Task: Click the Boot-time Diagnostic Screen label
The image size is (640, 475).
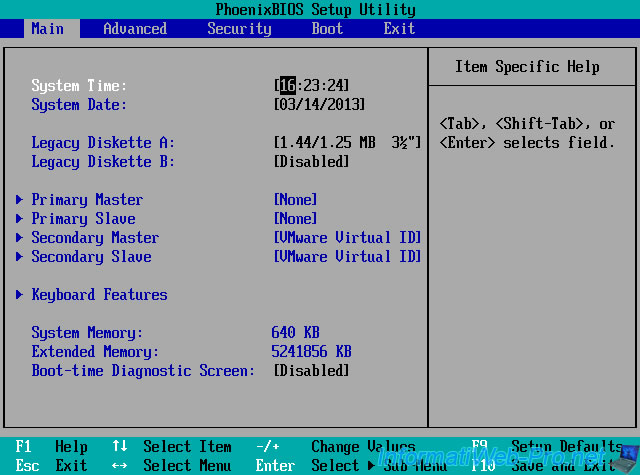Action: coord(143,371)
